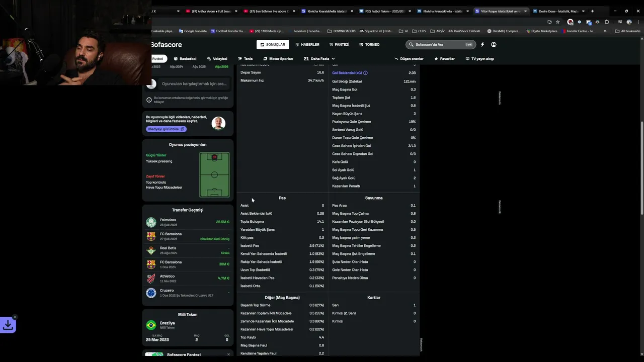Click the İsabetli Pas value 2.9 (71%)
Viewport: 644px width, 362px height.
tap(316, 246)
